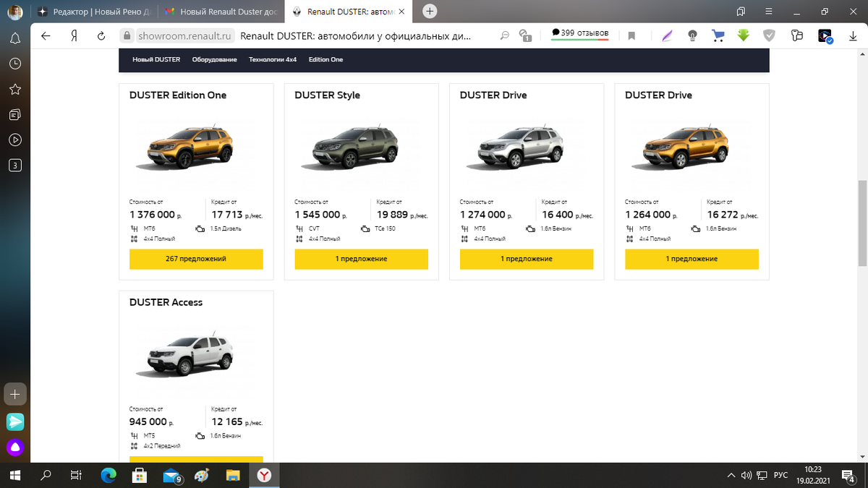Bookmark this page using the flag icon
This screenshot has width=868, height=488.
(x=631, y=35)
